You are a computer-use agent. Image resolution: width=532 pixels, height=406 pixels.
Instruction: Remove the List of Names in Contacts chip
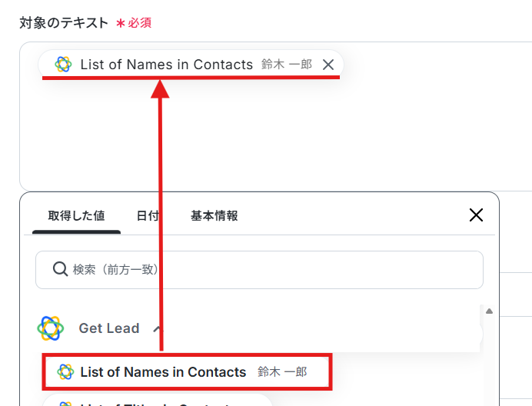pos(328,65)
